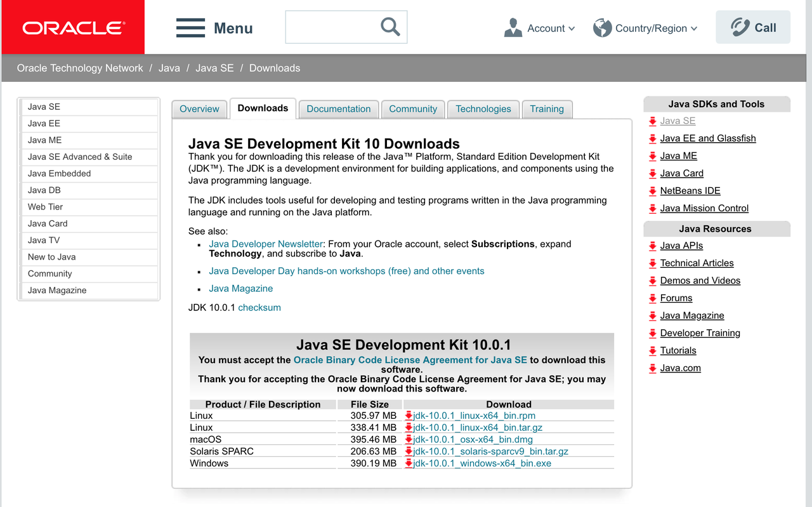The height and width of the screenshot is (507, 812).
Task: Click the search magnifier icon
Action: pos(390,27)
